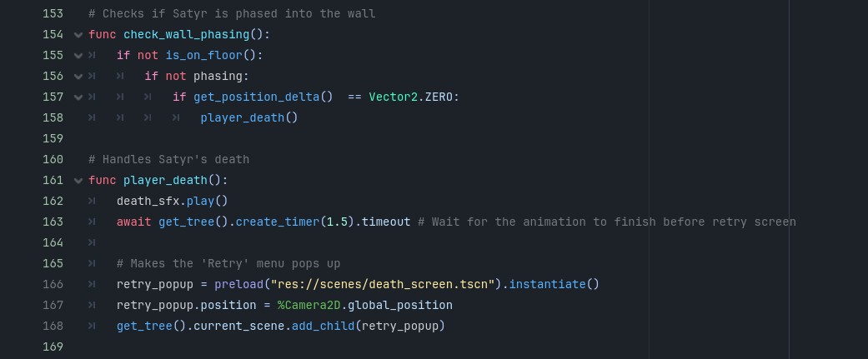Click line number 169 in the gutter
The height and width of the screenshot is (359, 868).
coord(52,347)
